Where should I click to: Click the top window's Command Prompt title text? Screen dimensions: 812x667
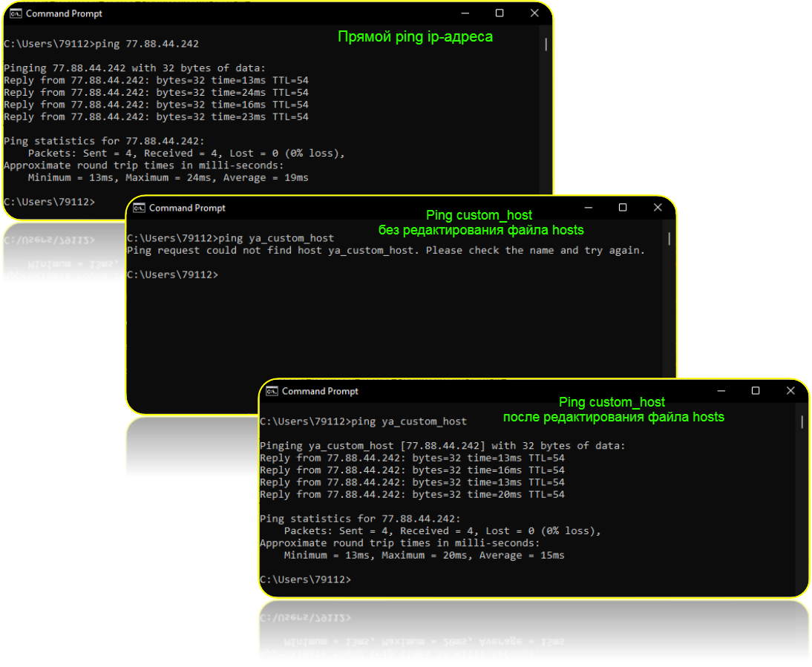click(65, 14)
